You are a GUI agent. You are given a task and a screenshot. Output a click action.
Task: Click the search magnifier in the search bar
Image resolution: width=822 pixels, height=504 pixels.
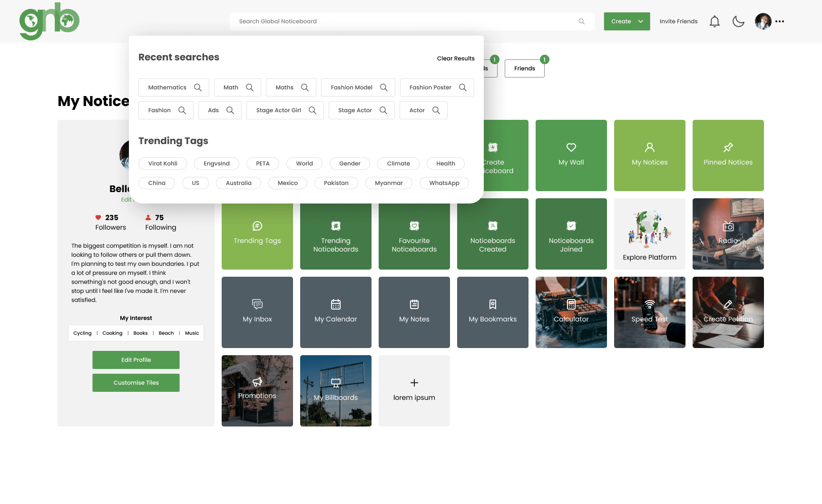581,21
